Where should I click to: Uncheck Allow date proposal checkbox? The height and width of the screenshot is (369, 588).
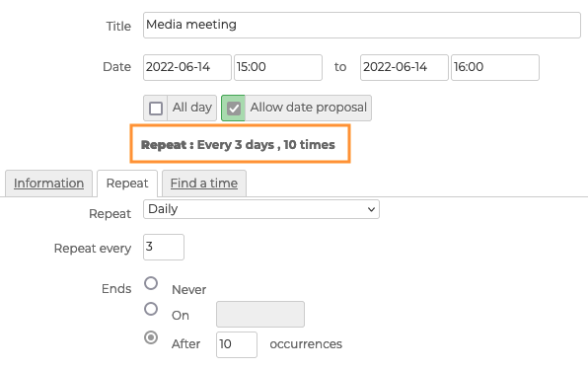[x=233, y=109]
